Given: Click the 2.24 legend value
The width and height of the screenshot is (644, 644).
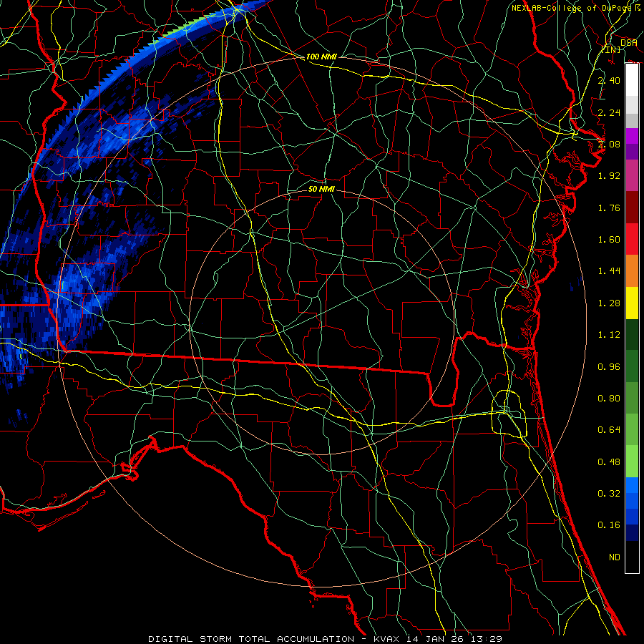Looking at the screenshot, I should [609, 112].
